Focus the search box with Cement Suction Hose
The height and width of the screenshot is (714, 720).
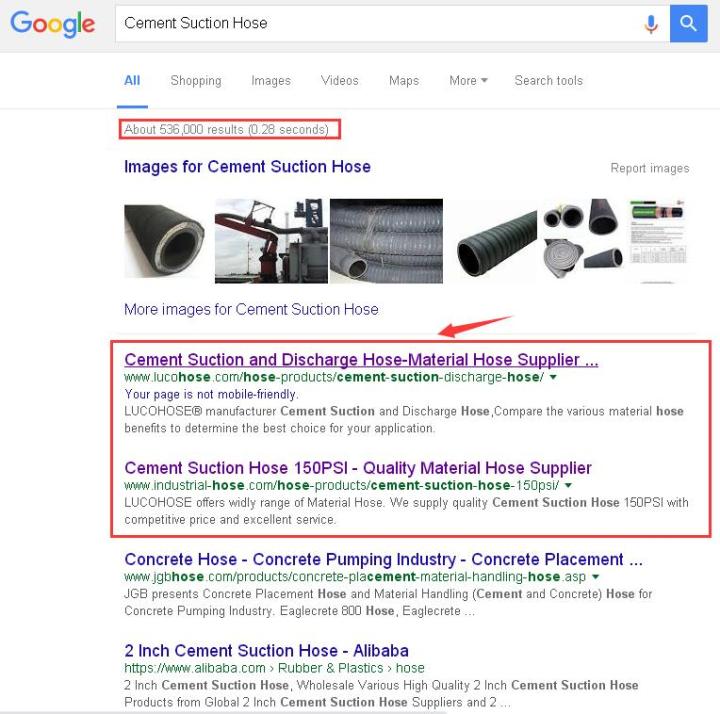pos(377,23)
